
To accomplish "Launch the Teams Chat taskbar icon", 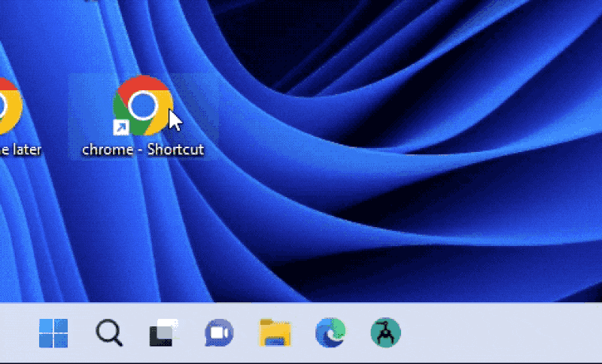I will click(219, 332).
